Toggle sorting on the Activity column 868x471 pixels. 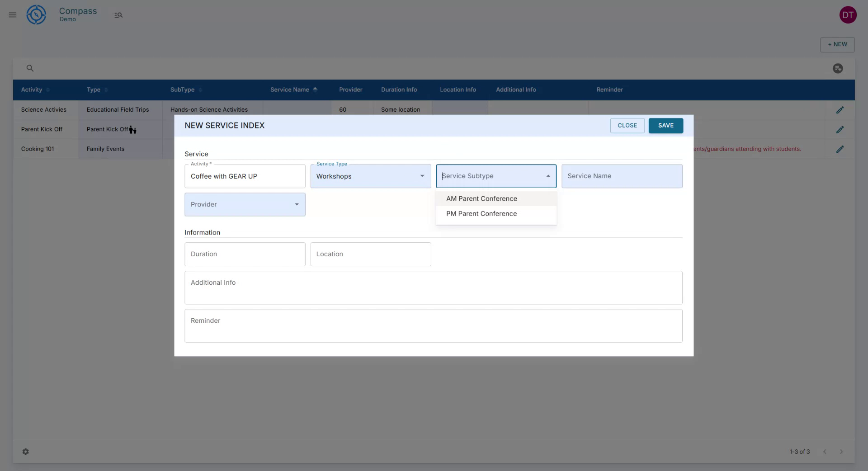click(49, 90)
